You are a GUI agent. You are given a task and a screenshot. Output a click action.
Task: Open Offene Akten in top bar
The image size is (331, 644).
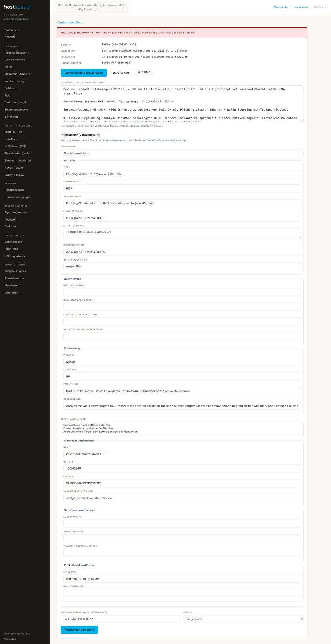(281, 7)
